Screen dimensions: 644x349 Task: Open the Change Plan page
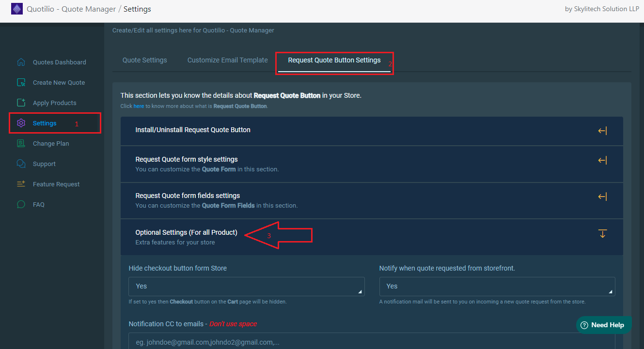coord(51,143)
